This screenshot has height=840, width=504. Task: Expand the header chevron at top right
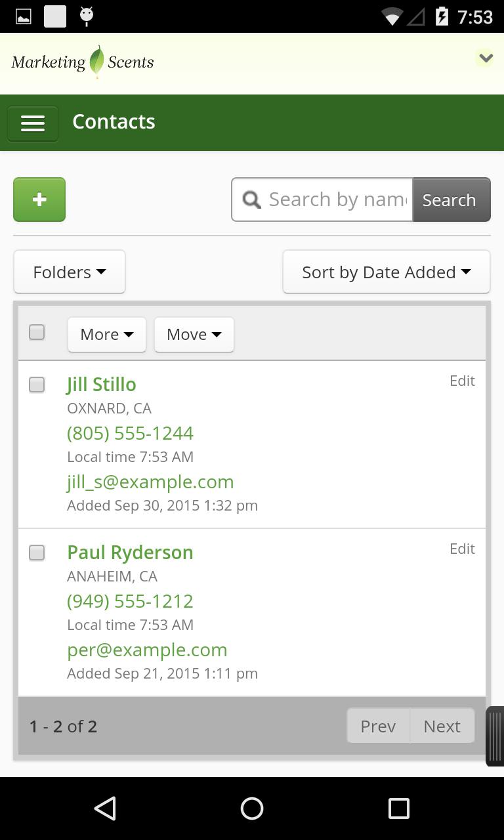[485, 58]
